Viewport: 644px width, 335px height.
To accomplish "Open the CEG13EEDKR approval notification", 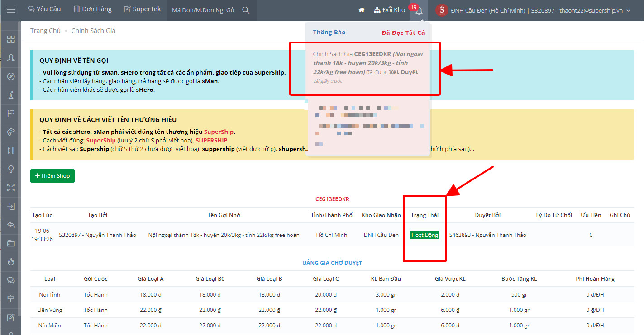I will [368, 67].
